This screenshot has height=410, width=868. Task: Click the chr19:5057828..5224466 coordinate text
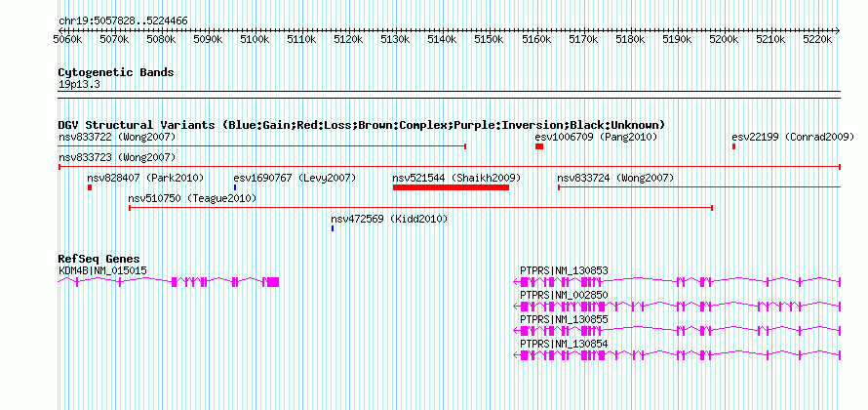click(123, 21)
